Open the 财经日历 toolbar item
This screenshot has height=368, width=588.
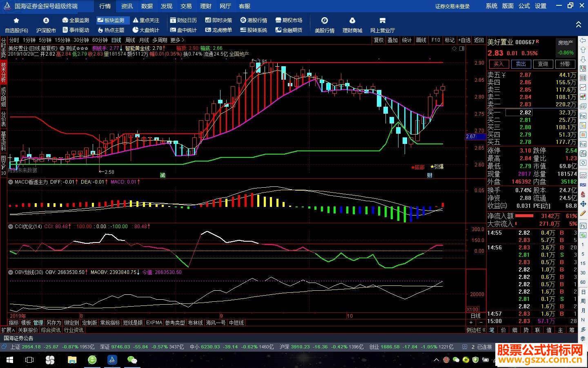pyautogui.click(x=183, y=20)
